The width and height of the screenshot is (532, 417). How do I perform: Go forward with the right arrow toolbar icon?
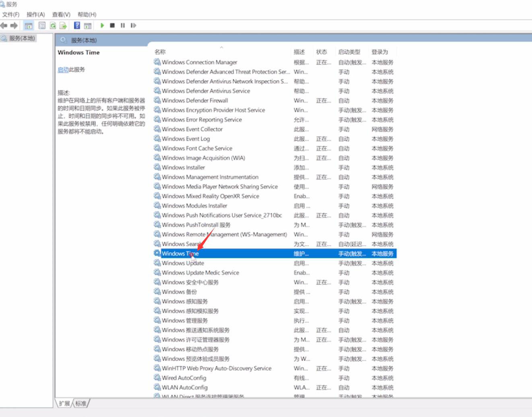coord(14,25)
